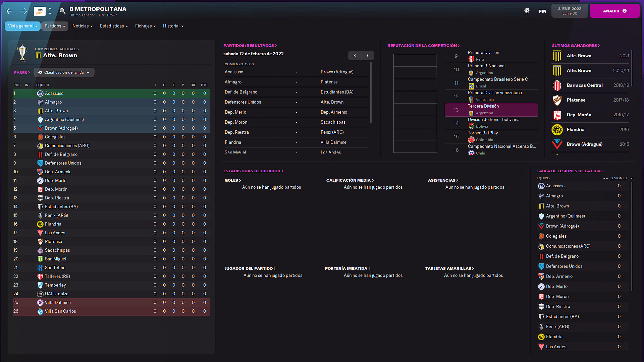Expand Partidos menu dropdown
Screen dimensions: 644x362
tap(55, 26)
